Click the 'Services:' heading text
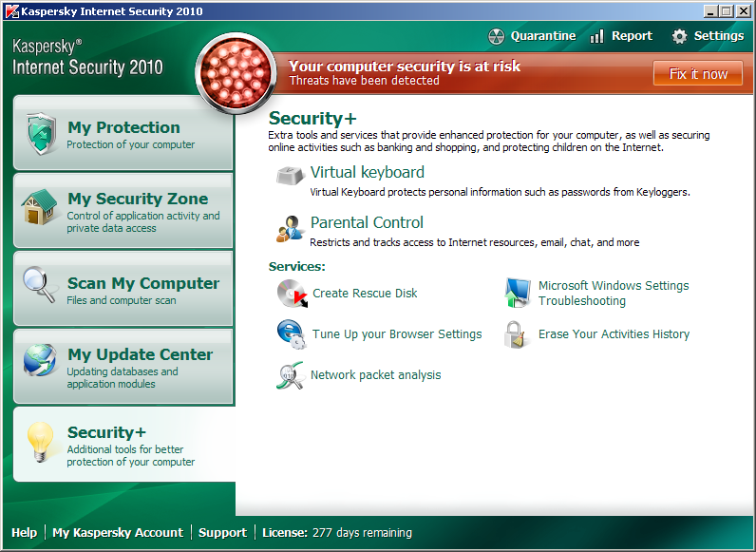The width and height of the screenshot is (756, 552). [x=297, y=266]
